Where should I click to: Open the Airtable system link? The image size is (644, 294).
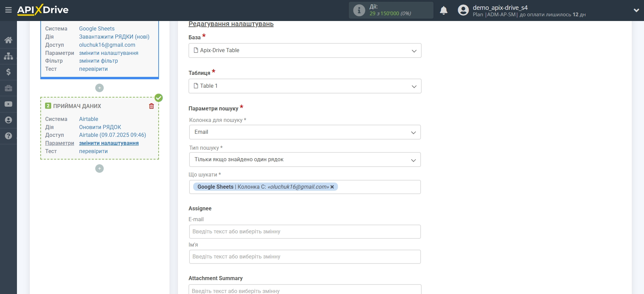(x=89, y=119)
